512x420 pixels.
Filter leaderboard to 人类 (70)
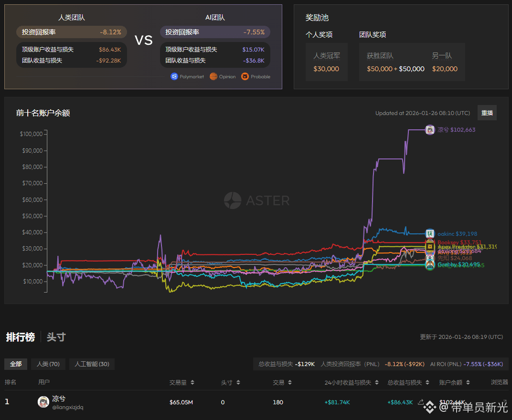point(48,364)
